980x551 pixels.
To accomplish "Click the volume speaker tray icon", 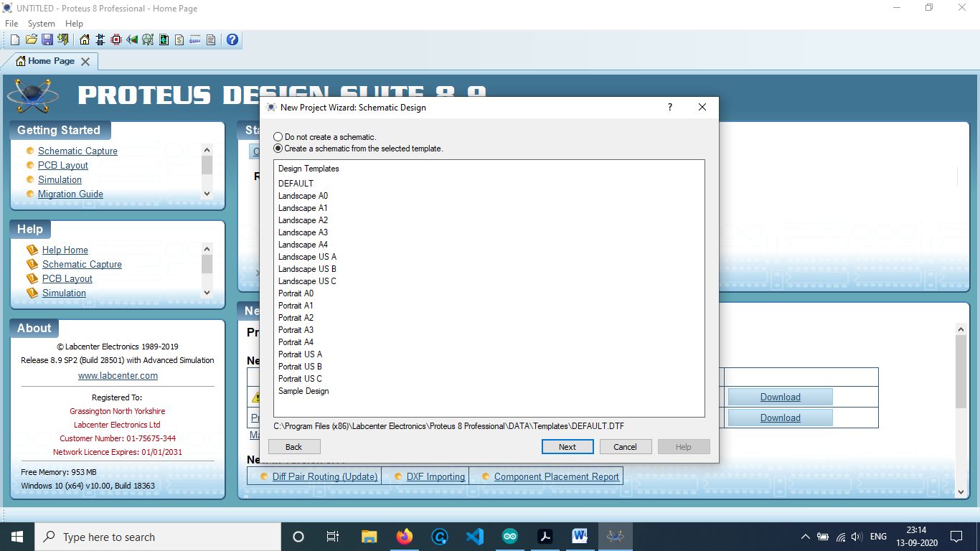I will point(857,537).
